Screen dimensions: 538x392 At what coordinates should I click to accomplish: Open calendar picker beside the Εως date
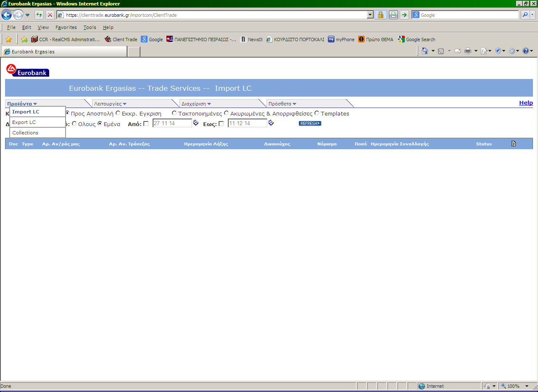pyautogui.click(x=271, y=123)
